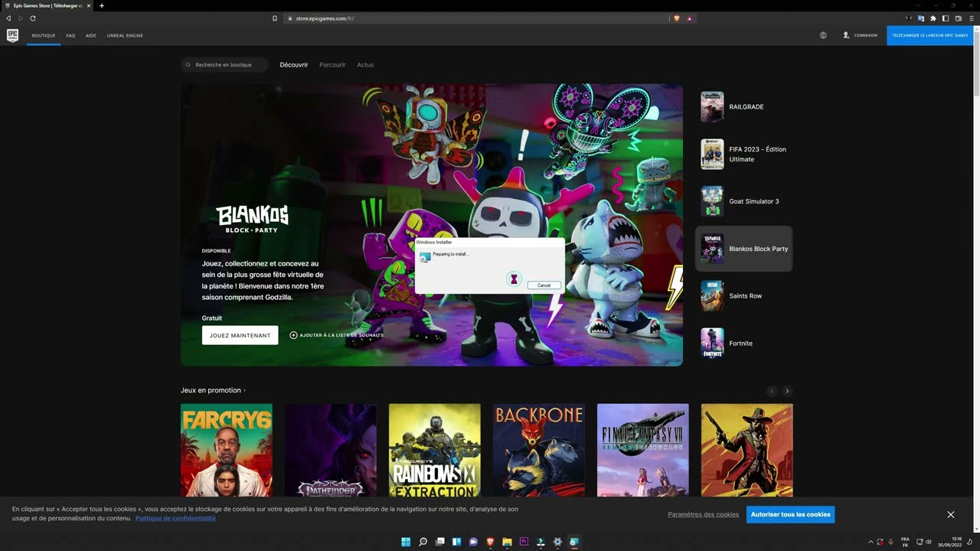The image size is (980, 551).
Task: Click the store search input field
Action: tap(224, 65)
